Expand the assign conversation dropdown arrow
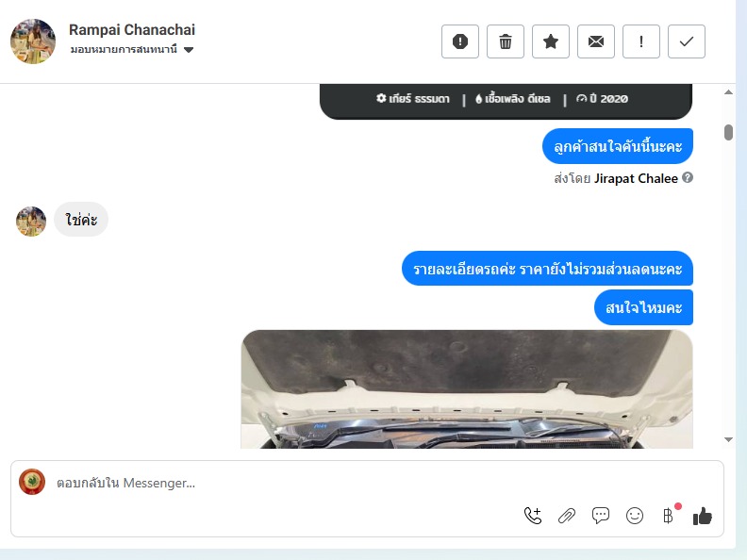Screen dimensions: 747x560 click(189, 50)
